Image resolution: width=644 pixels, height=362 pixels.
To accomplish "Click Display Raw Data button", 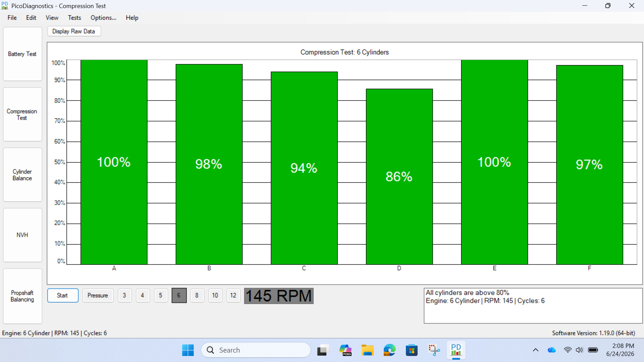I will tap(74, 31).
